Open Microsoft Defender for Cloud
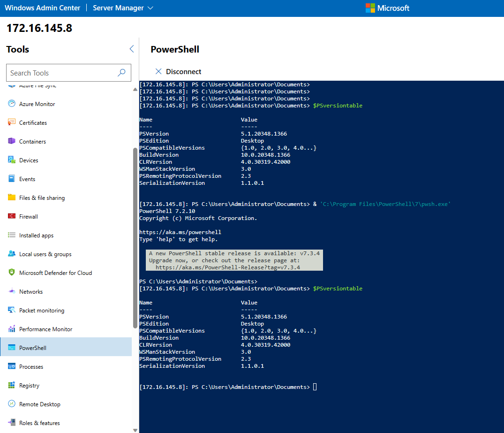 [56, 273]
